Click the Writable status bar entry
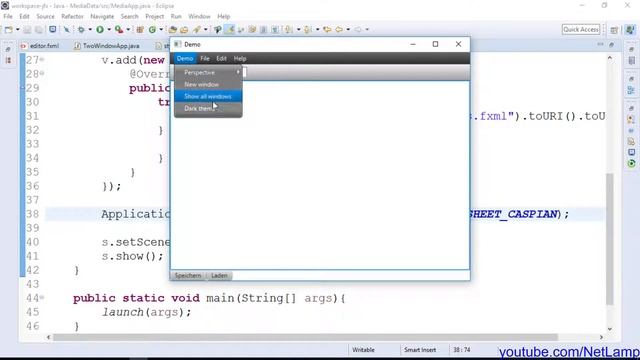The height and width of the screenshot is (360, 640). (363, 350)
